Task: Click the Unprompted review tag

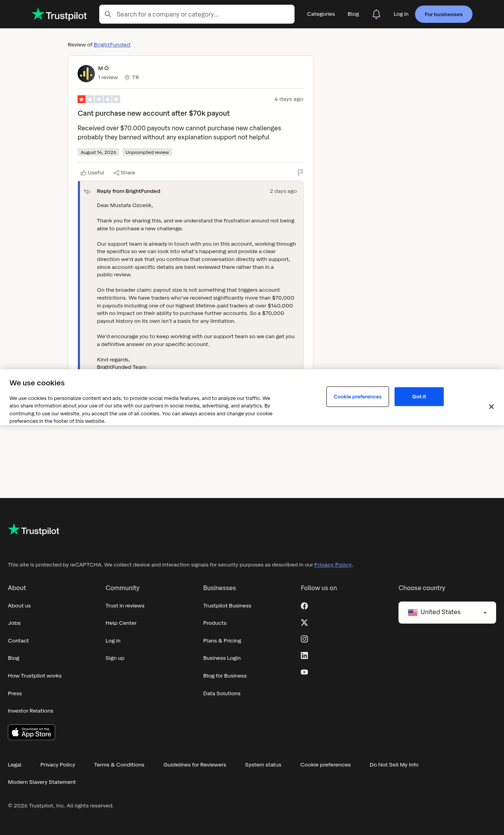Action: (x=147, y=152)
